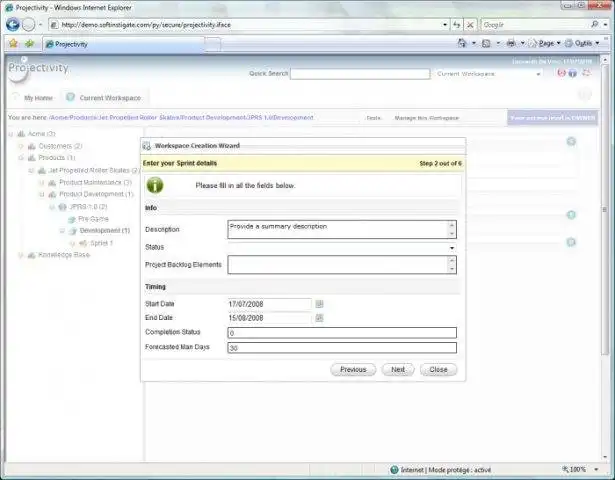
Task: Select the Projectivity browser tab
Action: pyautogui.click(x=124, y=44)
